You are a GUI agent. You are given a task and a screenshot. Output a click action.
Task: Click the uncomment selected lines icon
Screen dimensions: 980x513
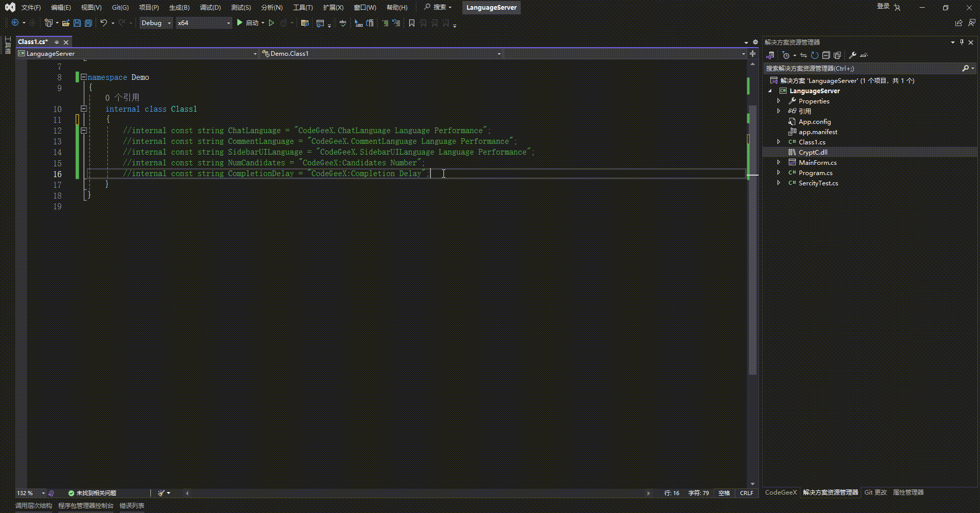(396, 23)
